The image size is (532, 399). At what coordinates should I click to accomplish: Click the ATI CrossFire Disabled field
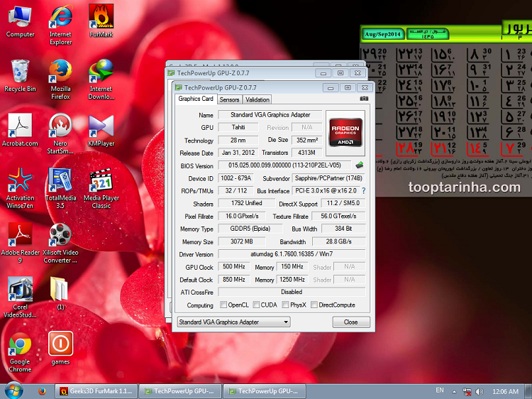pos(292,292)
